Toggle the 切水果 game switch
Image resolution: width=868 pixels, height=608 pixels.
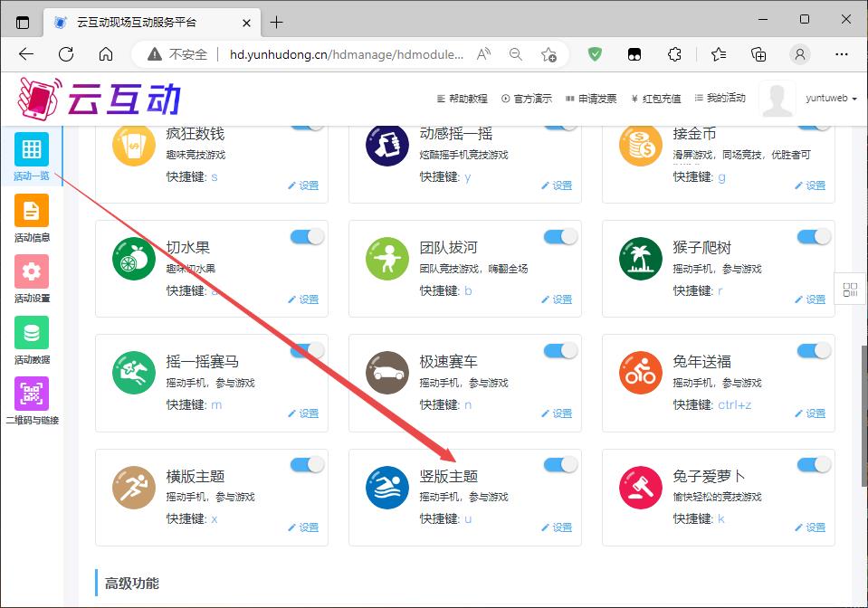coord(307,237)
